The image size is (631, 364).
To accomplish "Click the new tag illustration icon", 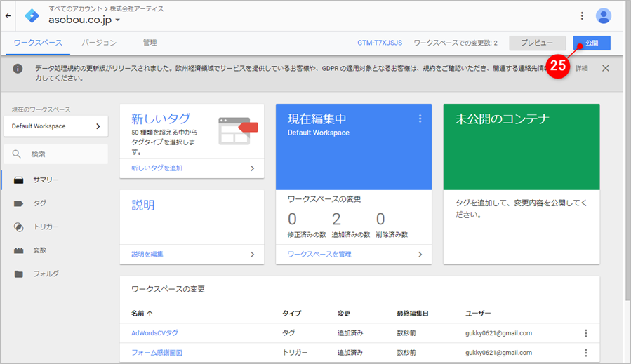I will 238,130.
